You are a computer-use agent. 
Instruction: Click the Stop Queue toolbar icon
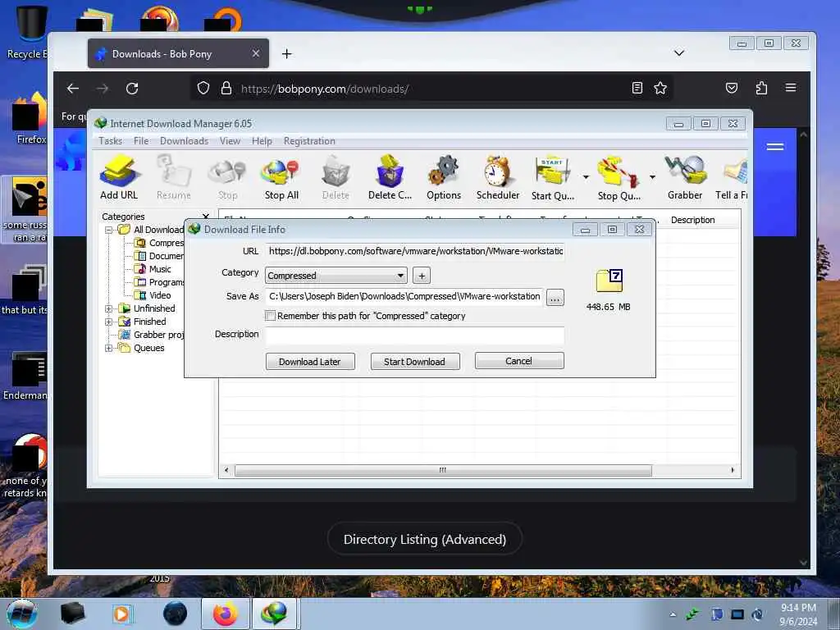(x=619, y=177)
